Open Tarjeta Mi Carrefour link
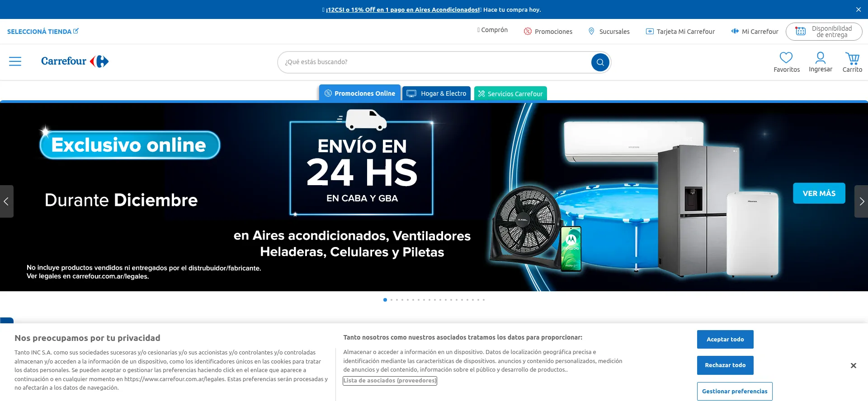Image resolution: width=868 pixels, height=401 pixels. [680, 32]
